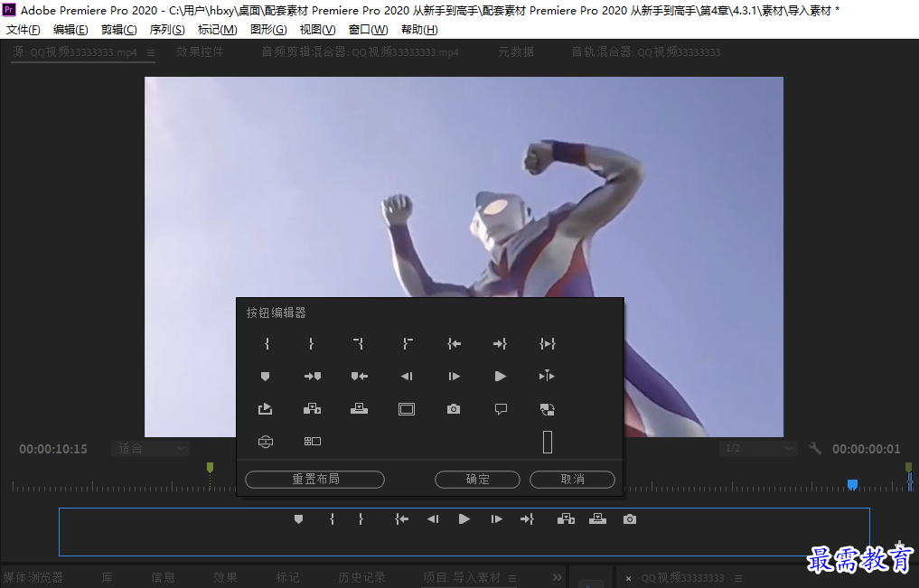Image resolution: width=919 pixels, height=588 pixels.
Task: Select Mark Out icon in button editor
Action: click(311, 344)
